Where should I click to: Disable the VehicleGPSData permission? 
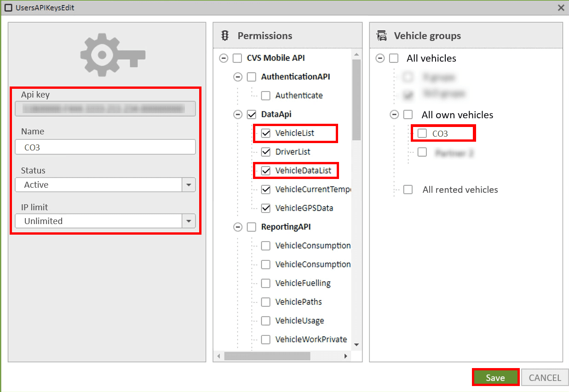pyautogui.click(x=265, y=208)
